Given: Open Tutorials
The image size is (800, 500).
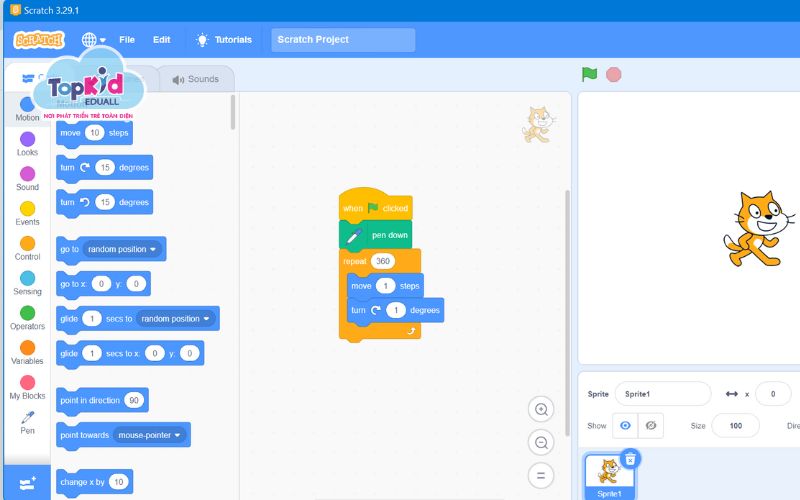Looking at the screenshot, I should (223, 40).
